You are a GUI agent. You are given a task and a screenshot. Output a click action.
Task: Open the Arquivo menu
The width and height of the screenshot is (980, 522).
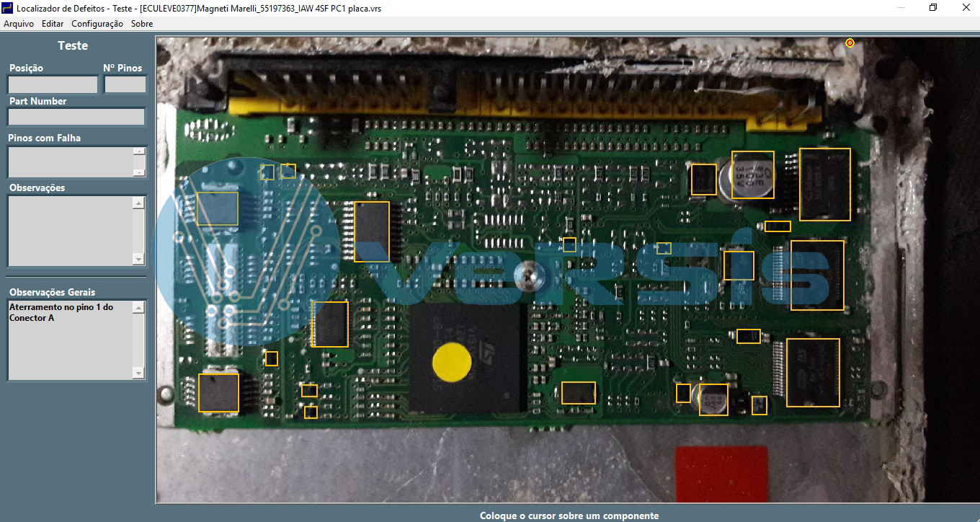[19, 24]
